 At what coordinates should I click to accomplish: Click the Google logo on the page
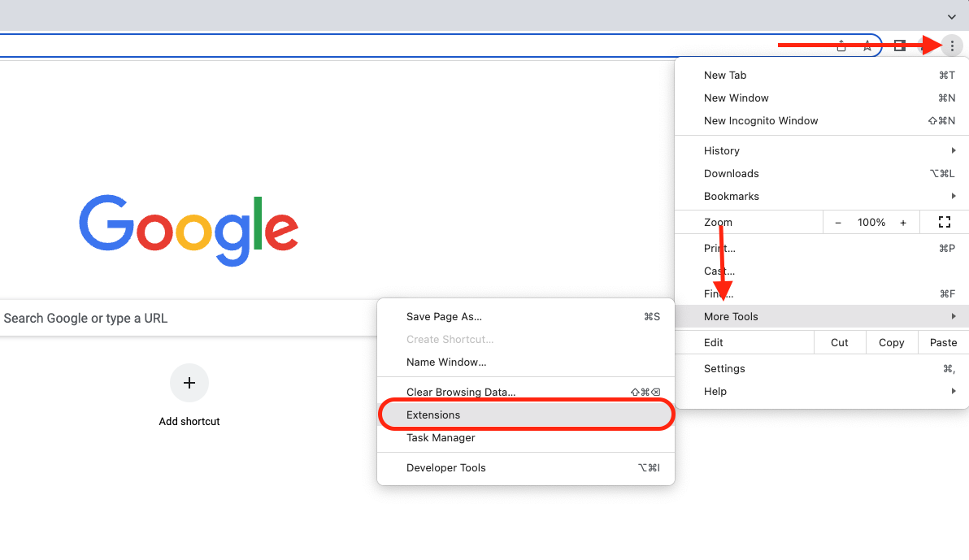(189, 230)
